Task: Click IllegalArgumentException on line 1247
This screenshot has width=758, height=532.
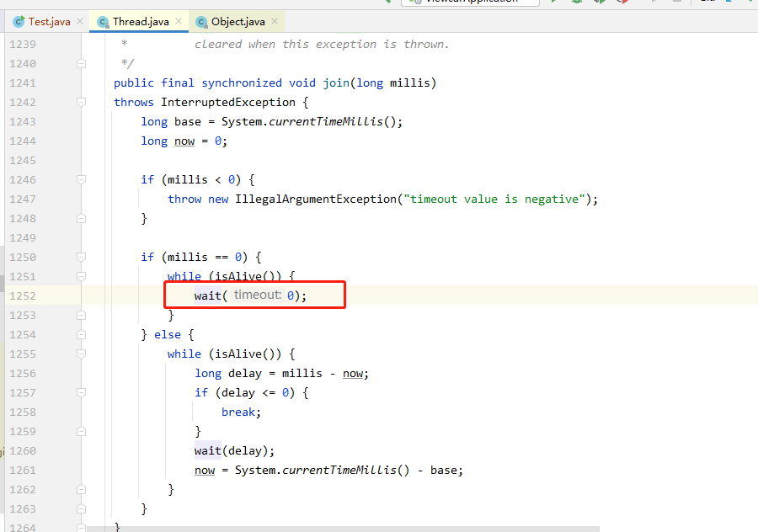Action: [316, 199]
